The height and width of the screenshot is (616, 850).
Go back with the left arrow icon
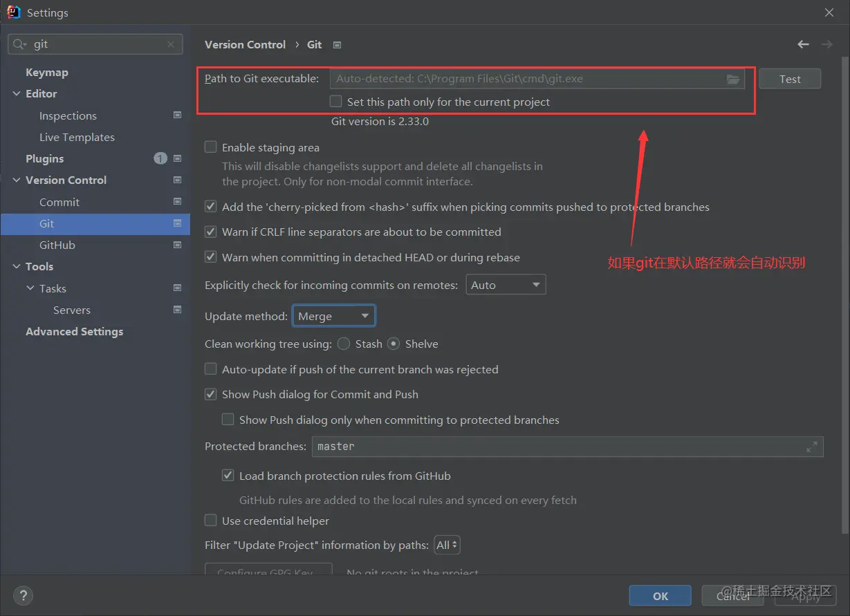tap(803, 44)
